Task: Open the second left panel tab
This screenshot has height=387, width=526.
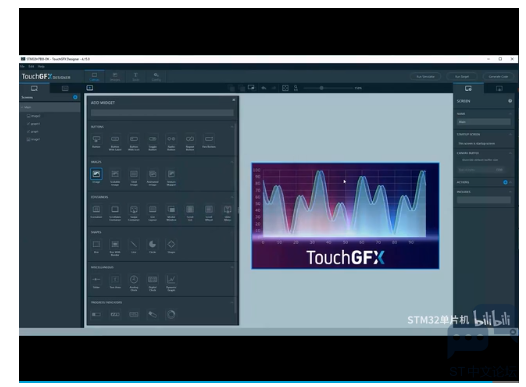Action: (65, 88)
